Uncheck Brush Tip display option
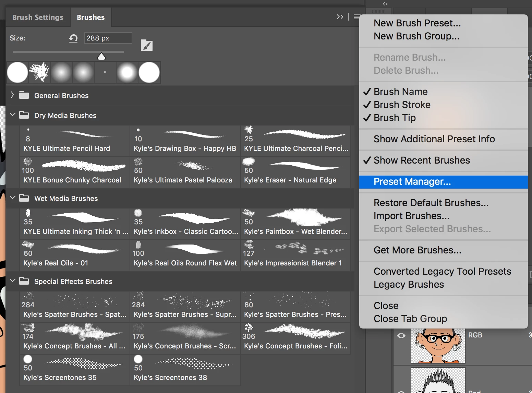Viewport: 532px width, 393px height. coord(444,118)
